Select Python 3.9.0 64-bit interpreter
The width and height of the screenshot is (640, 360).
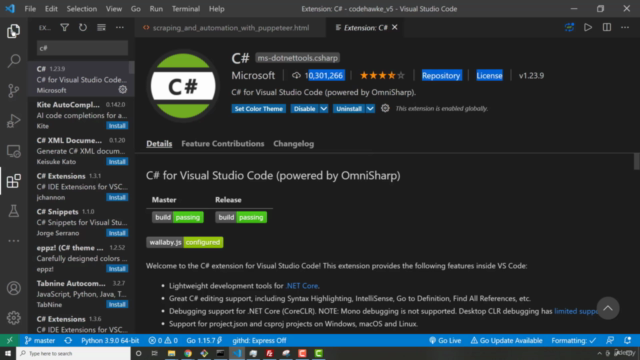(x=110, y=340)
